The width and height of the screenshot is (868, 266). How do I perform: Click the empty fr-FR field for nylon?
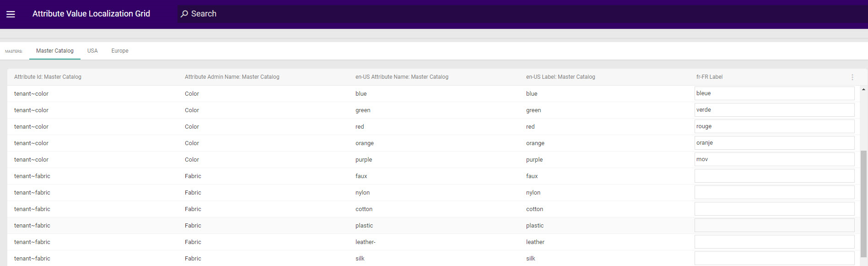(774, 192)
